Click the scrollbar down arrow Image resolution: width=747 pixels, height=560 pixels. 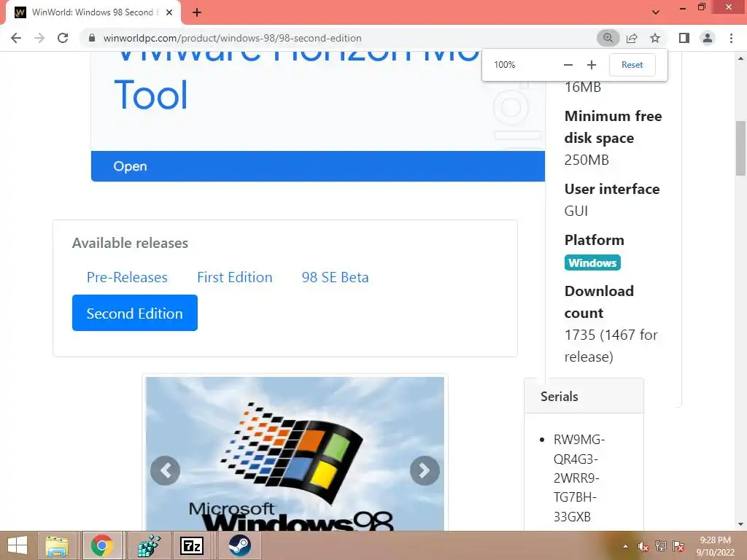(740, 524)
